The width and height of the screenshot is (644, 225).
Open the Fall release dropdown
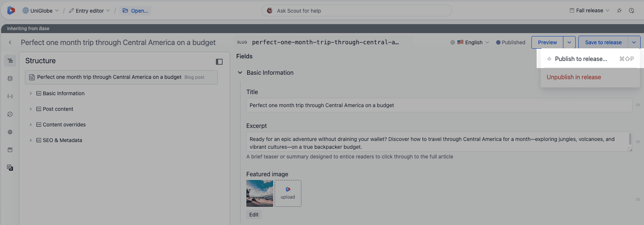[589, 10]
